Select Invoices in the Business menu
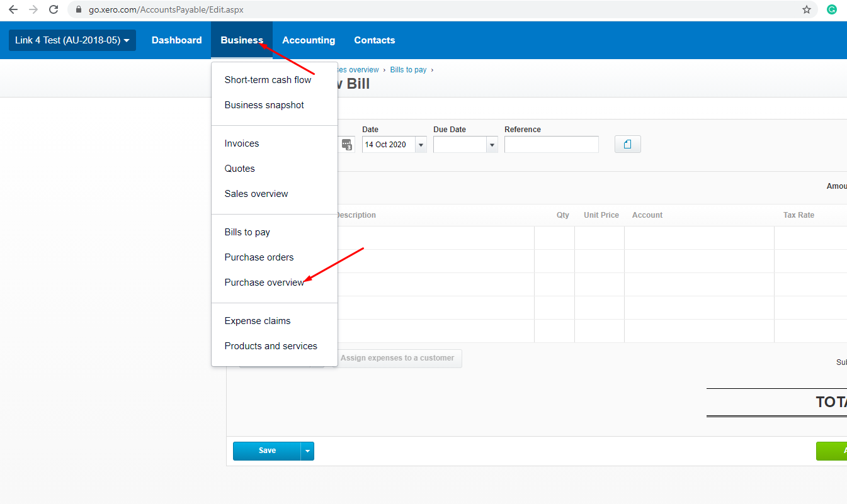The height and width of the screenshot is (504, 847). pos(242,143)
